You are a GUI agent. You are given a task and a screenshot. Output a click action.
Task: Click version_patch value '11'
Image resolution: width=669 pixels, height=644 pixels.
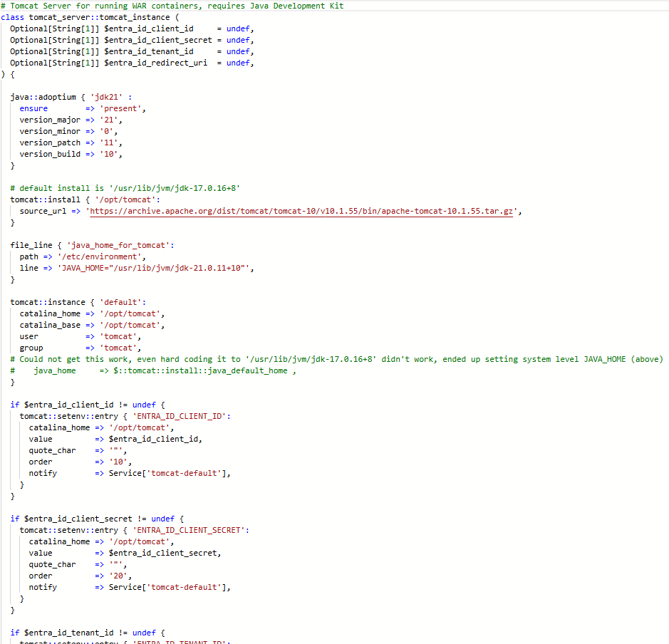click(x=109, y=143)
